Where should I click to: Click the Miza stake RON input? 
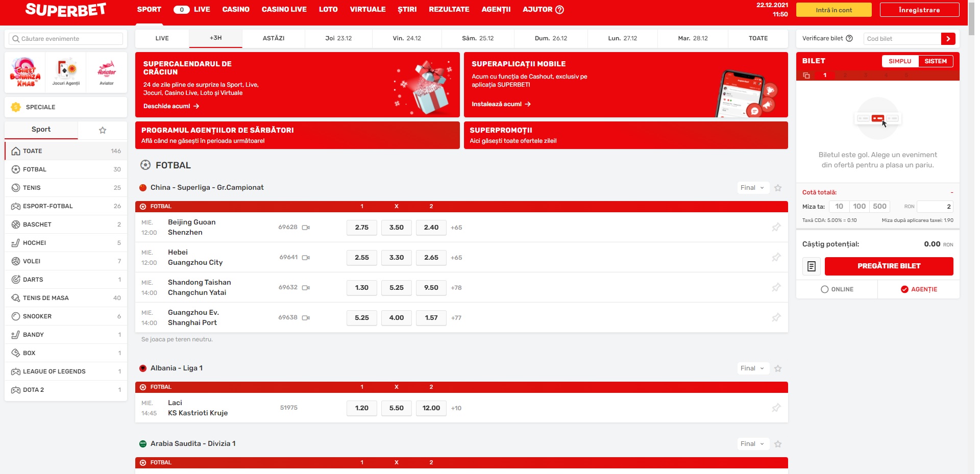point(935,207)
